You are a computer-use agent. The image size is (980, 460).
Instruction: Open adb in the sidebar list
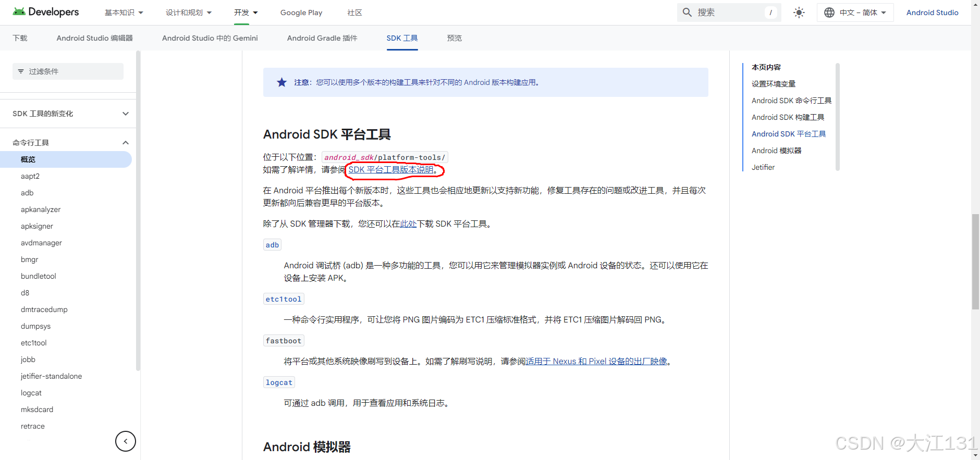(x=27, y=193)
